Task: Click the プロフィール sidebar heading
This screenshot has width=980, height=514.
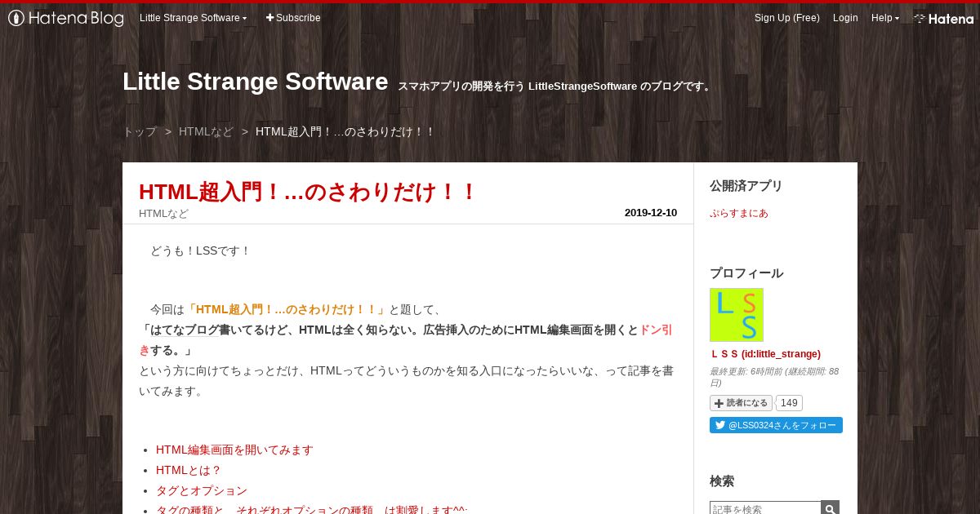Action: (x=746, y=273)
